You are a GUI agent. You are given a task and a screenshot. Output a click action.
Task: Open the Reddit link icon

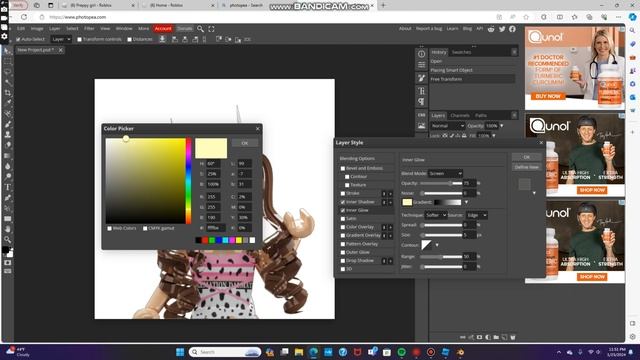tap(491, 29)
